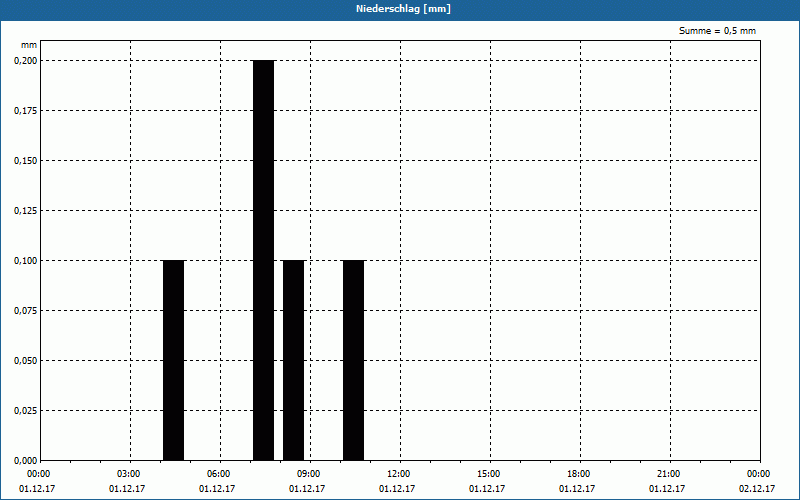Click the 0,125 y-axis label
The image size is (800, 500).
(x=26, y=211)
